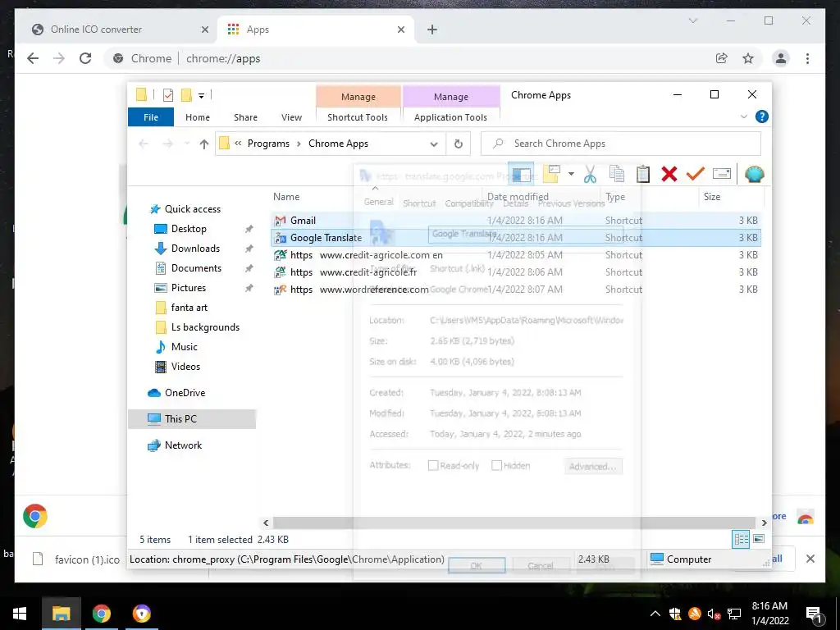Open the Folder Options toolbar icon
Image resolution: width=840 pixels, height=630 pixels.
552,174
